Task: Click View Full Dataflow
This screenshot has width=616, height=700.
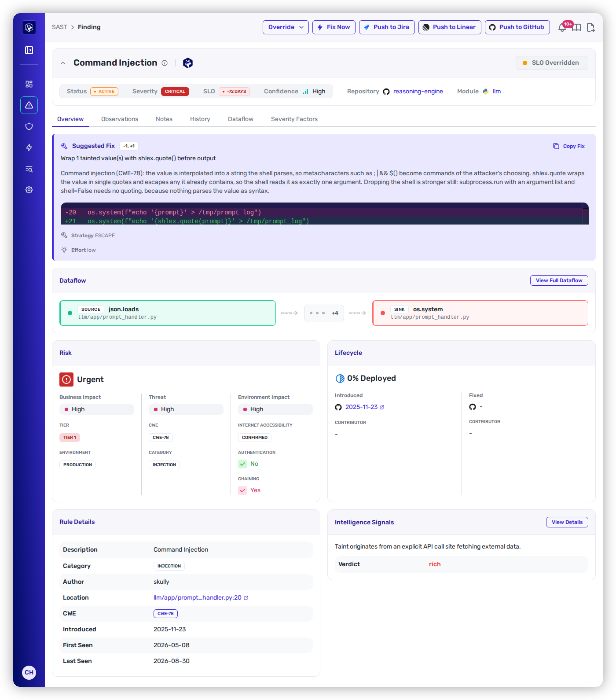Action: coord(559,280)
